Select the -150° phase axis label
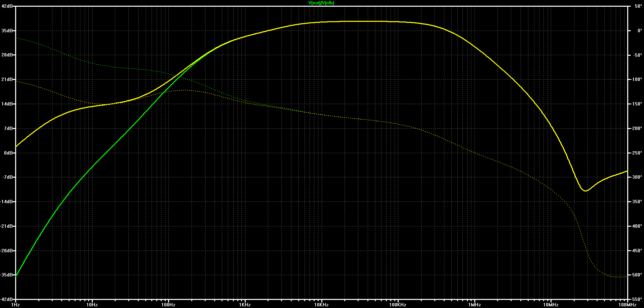 [x=637, y=104]
